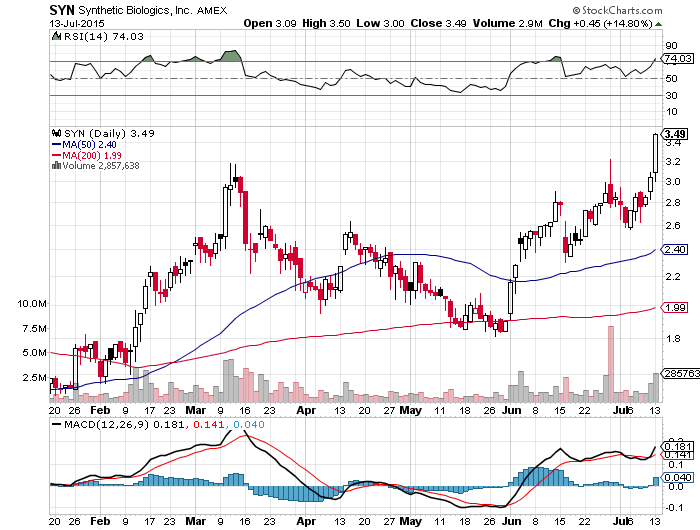
Task: Click the 3.49 last price tag
Action: [675, 134]
